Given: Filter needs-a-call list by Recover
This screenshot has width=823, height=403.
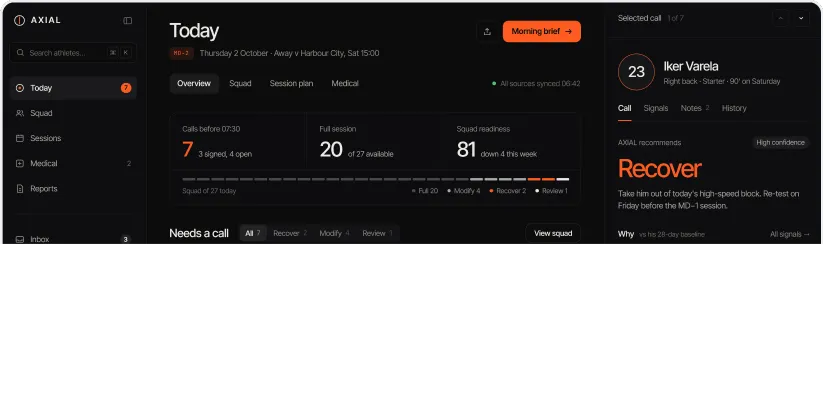Looking at the screenshot, I should (290, 233).
